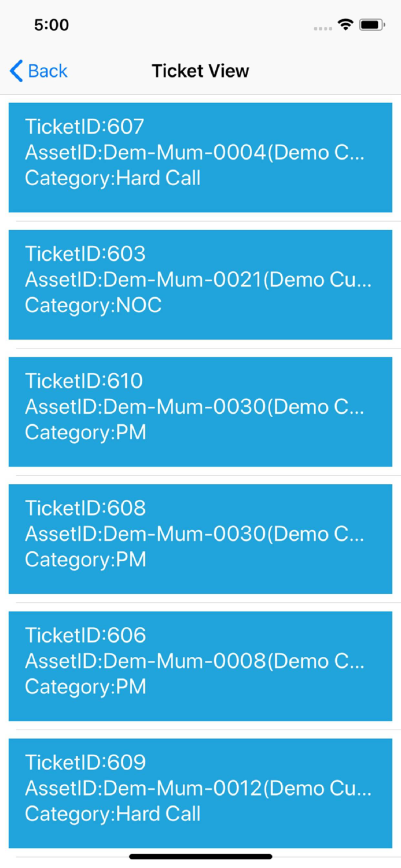Tap the TicketID:606 text line
401x868 pixels.
coord(86,635)
